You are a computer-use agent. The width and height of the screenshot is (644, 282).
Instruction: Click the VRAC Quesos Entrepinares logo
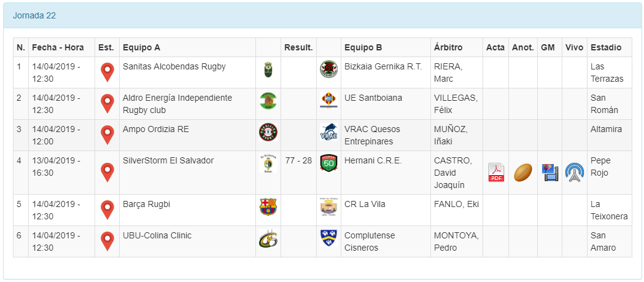pyautogui.click(x=328, y=132)
